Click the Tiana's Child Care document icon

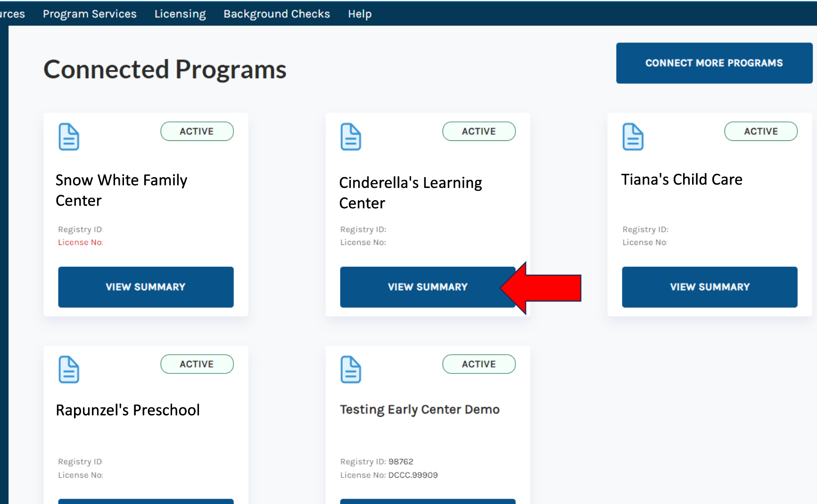coord(633,137)
